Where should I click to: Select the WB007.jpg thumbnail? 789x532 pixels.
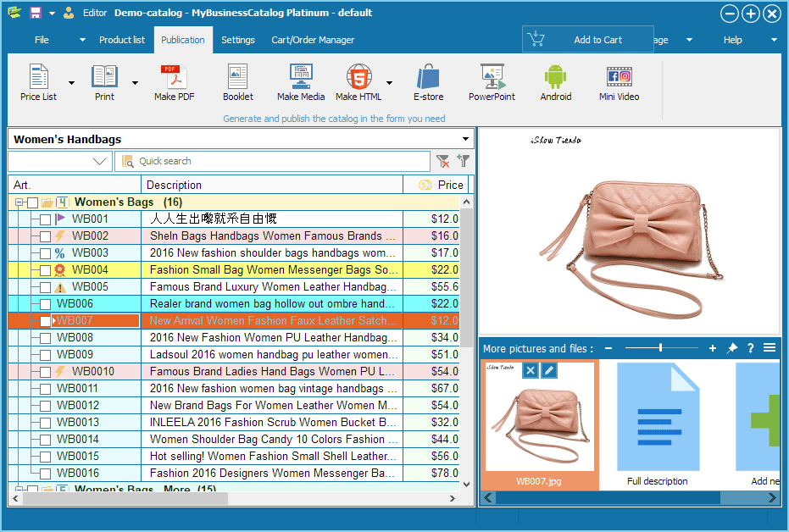click(539, 424)
